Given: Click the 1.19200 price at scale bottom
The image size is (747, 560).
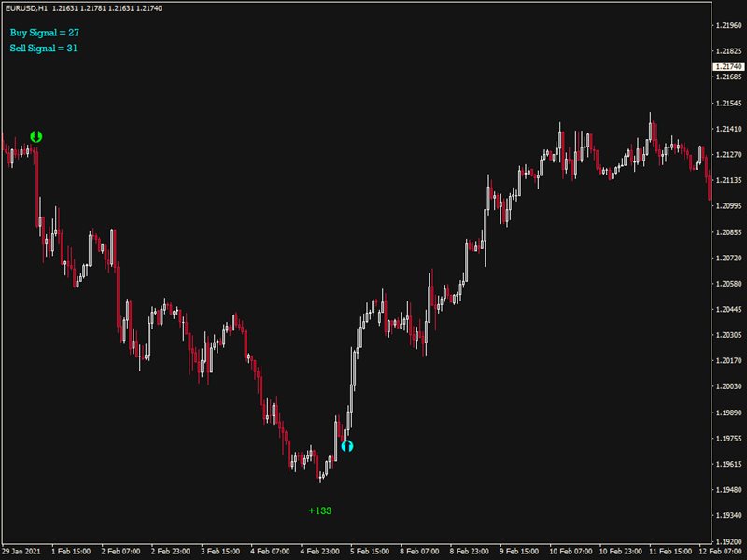Looking at the screenshot, I should (x=726, y=541).
